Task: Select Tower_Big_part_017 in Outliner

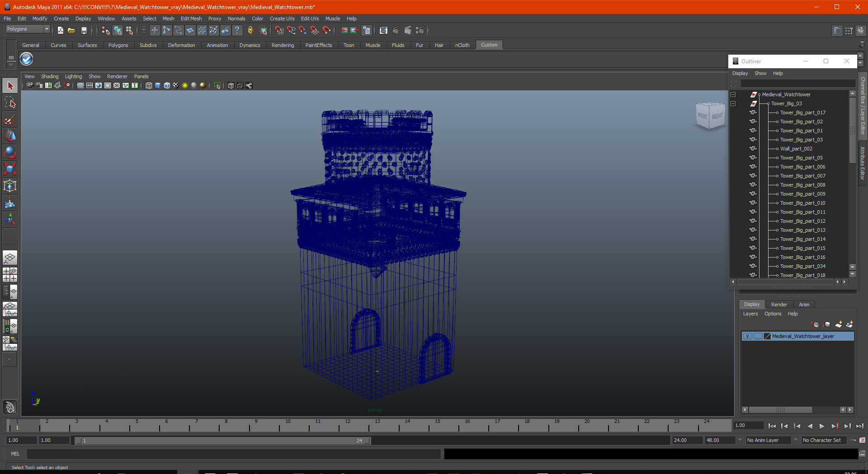Action: pos(802,113)
